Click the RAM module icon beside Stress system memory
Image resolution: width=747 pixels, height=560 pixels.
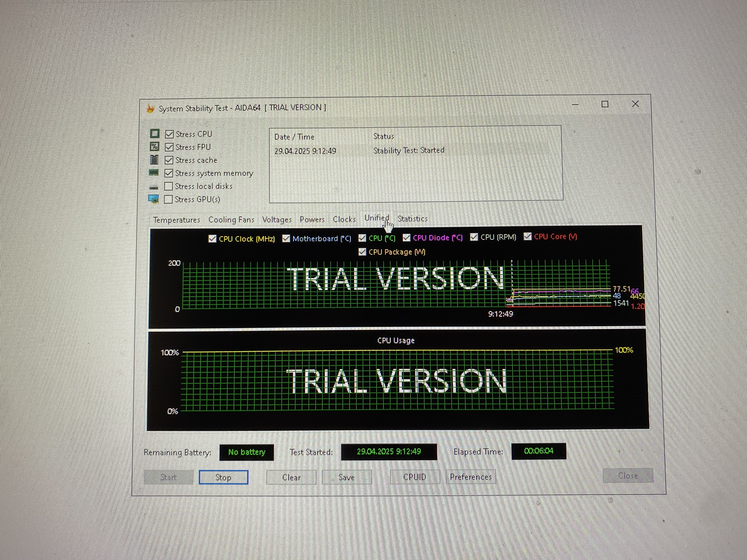click(x=154, y=172)
